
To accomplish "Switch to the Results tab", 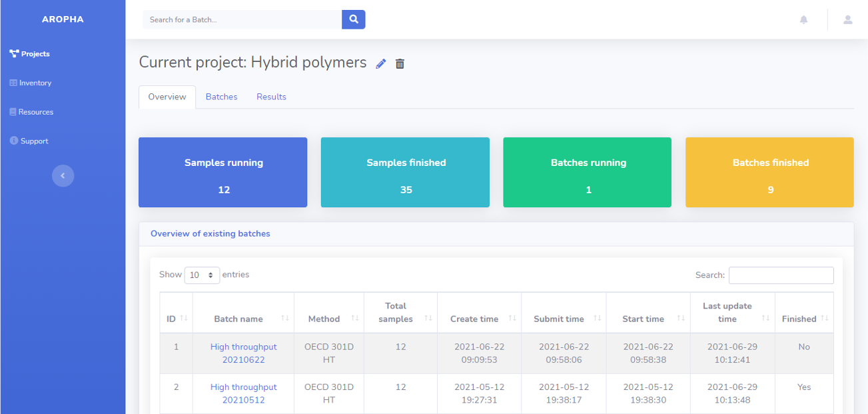I will pyautogui.click(x=271, y=97).
